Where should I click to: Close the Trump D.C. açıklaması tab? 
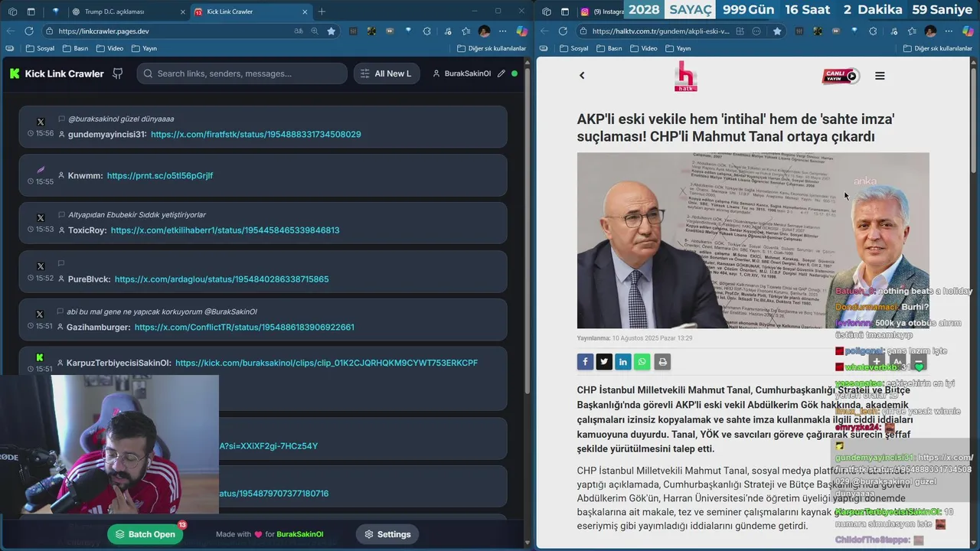coord(182,11)
